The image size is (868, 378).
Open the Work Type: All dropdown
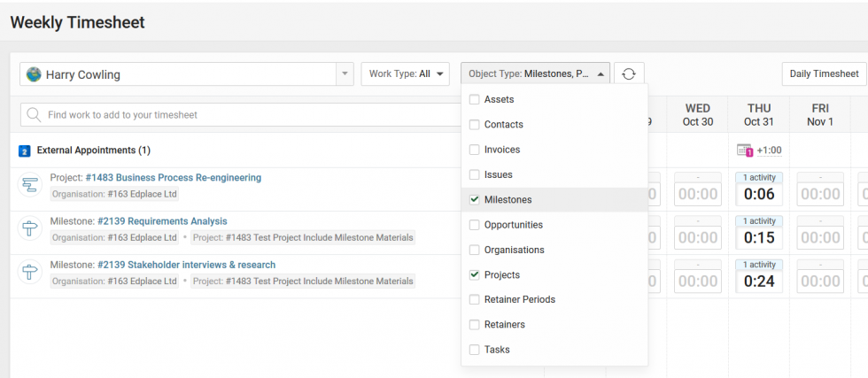click(406, 73)
